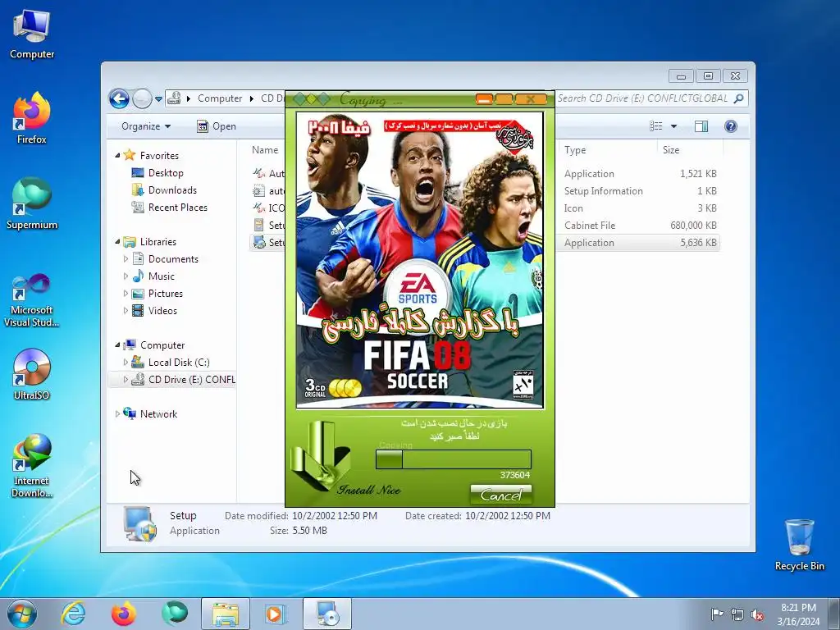
Task: Expand the Documents library node
Action: pyautogui.click(x=126, y=258)
